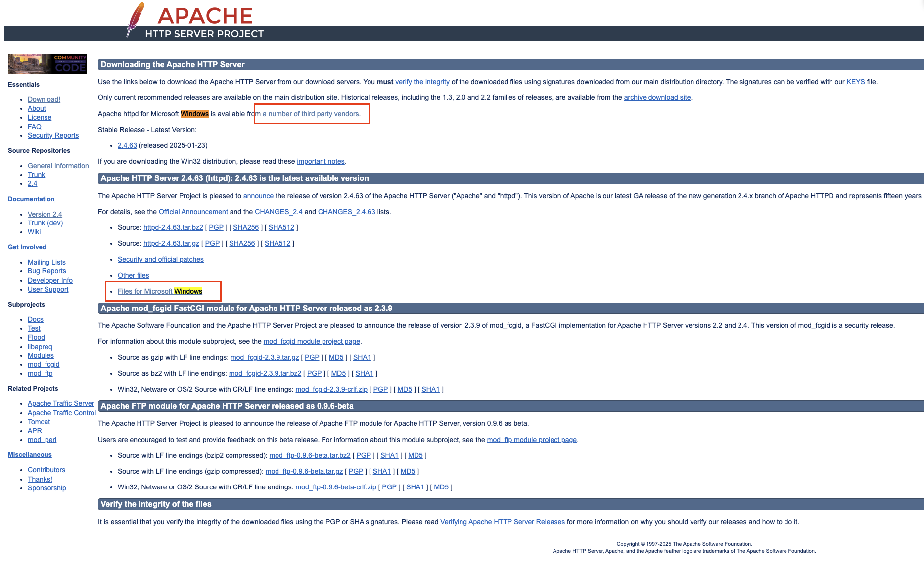Open the Test subproject link
This screenshot has width=924, height=574.
tap(34, 328)
